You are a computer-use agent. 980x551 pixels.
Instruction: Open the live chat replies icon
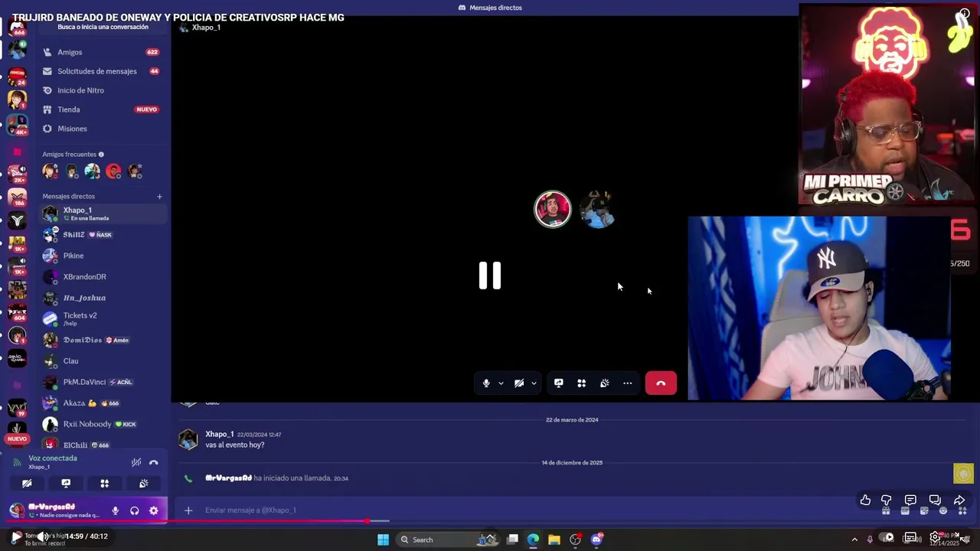(x=935, y=500)
